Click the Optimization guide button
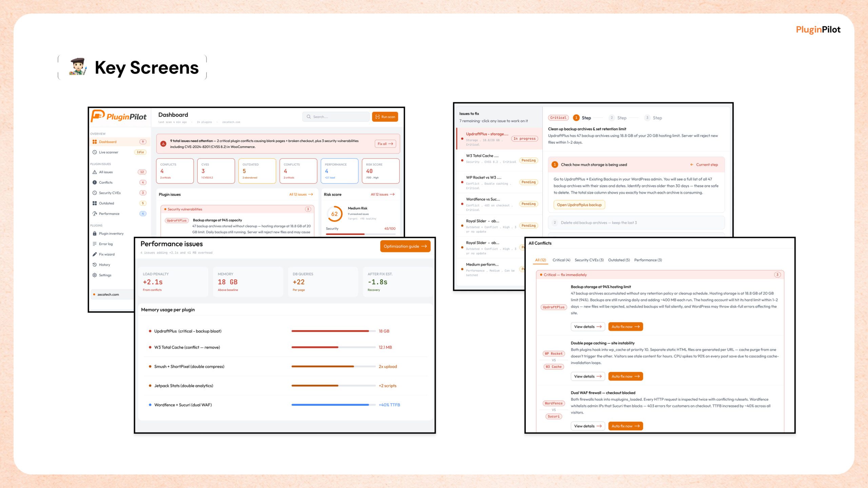 click(x=405, y=246)
